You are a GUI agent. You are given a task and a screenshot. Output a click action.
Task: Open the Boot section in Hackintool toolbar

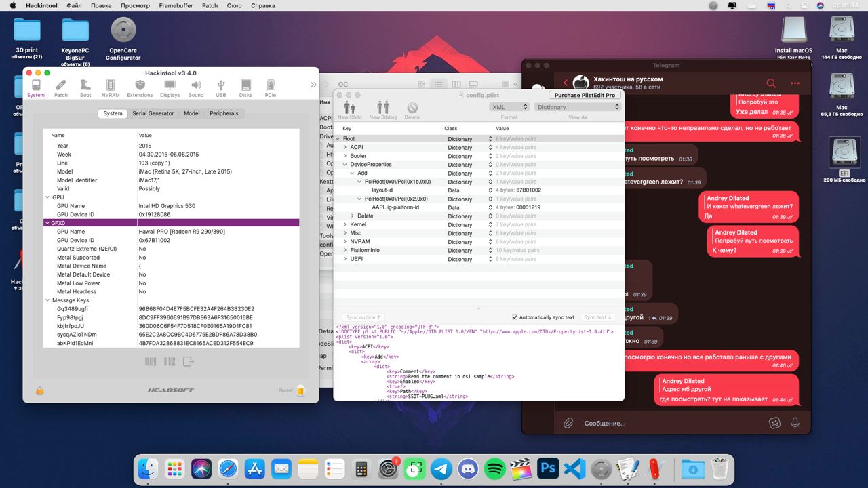click(85, 88)
